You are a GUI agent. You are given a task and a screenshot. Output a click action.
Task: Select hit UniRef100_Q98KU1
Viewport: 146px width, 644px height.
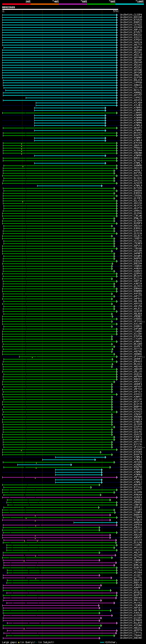click(x=131, y=211)
